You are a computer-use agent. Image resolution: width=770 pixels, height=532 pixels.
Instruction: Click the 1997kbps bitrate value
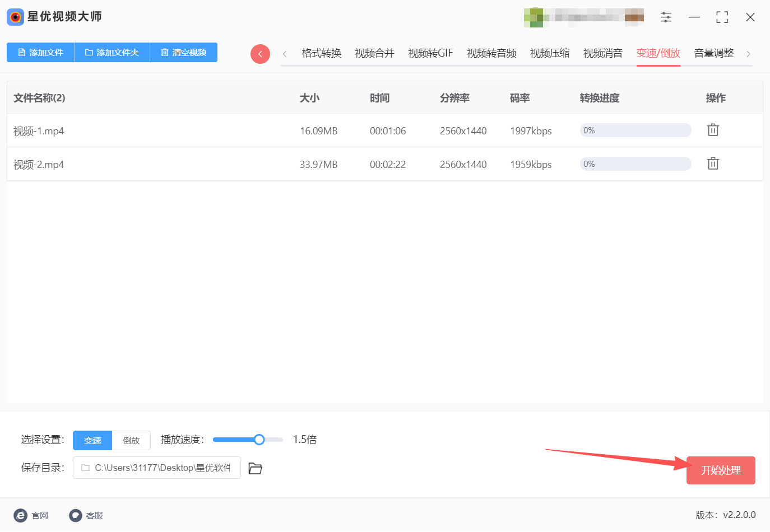[x=531, y=131]
